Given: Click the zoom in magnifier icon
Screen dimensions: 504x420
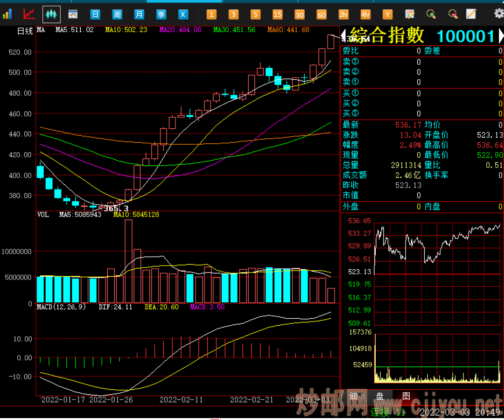Looking at the screenshot, I should 431,14.
